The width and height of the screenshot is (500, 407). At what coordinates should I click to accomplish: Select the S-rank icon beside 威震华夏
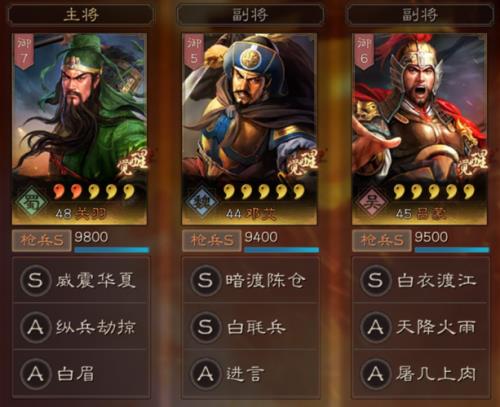point(35,280)
